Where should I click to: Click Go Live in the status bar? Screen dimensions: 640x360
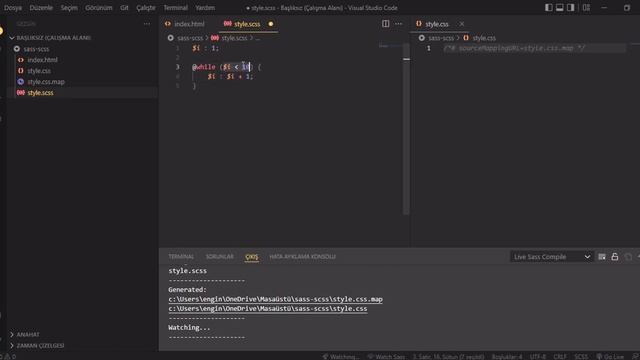click(x=610, y=357)
